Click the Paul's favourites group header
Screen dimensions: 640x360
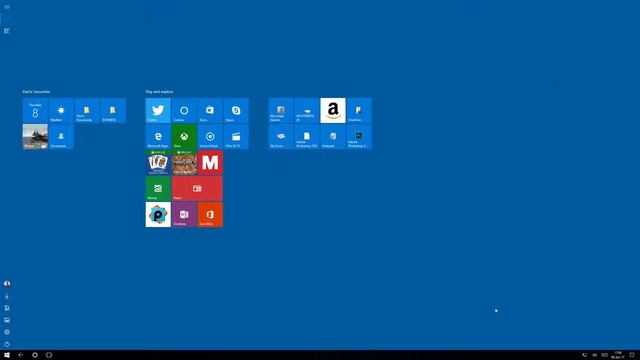click(36, 92)
